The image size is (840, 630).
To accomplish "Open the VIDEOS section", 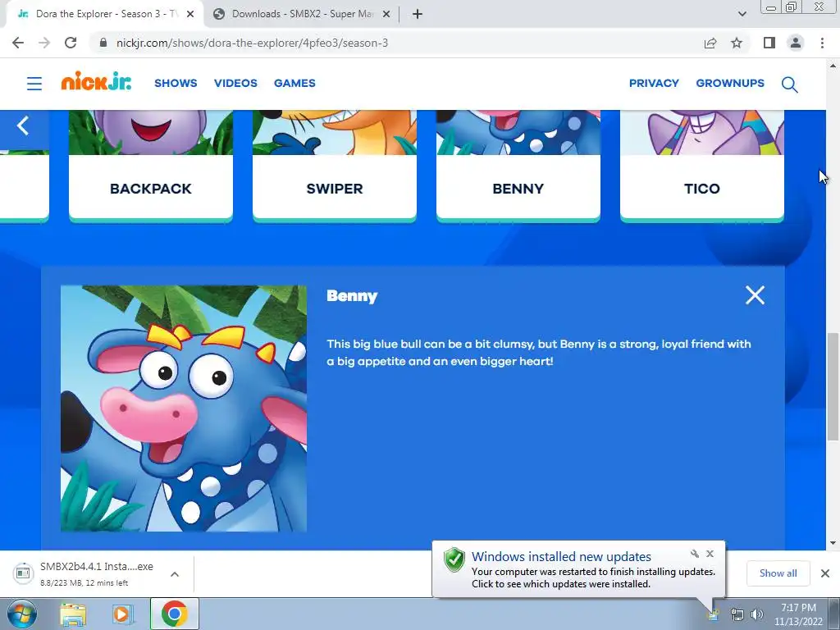I will click(235, 83).
